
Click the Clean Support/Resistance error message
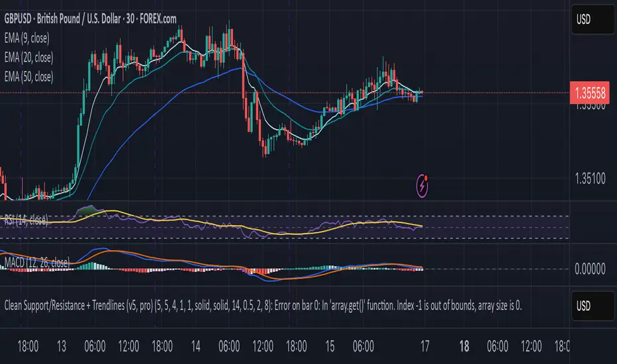tap(263, 305)
